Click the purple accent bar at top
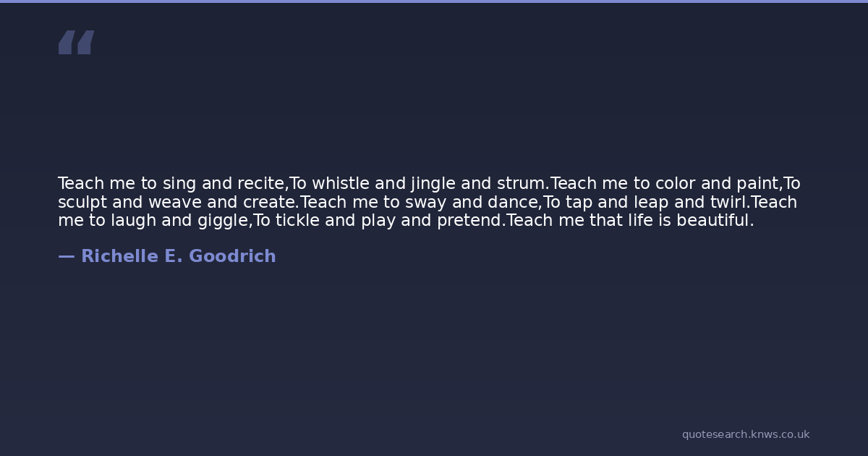Image resolution: width=868 pixels, height=456 pixels. (434, 1)
